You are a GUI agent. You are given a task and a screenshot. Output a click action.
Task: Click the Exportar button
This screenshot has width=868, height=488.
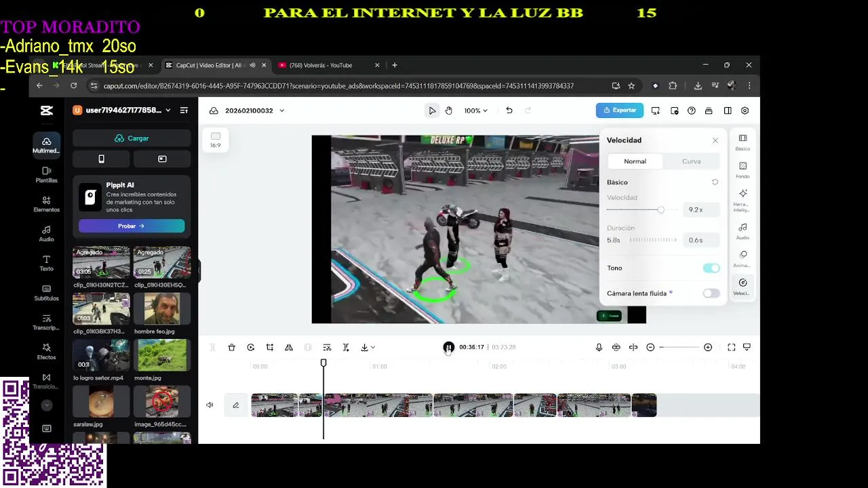[620, 110]
